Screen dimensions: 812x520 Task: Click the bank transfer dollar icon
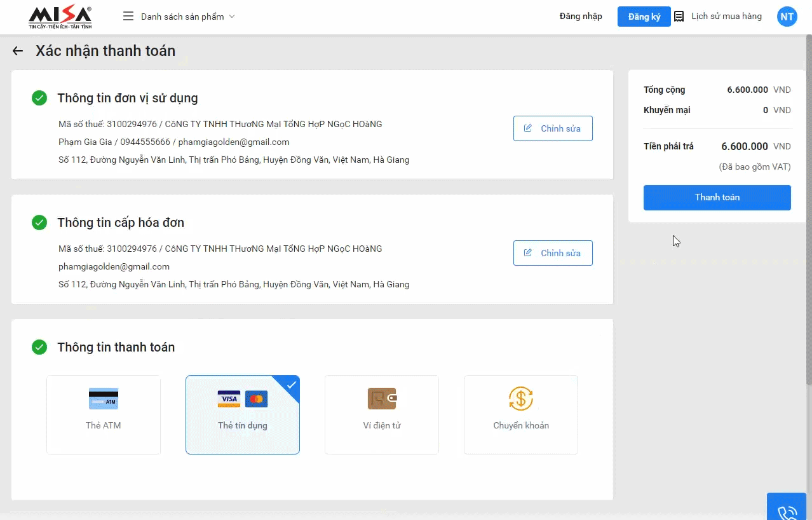[521, 399]
